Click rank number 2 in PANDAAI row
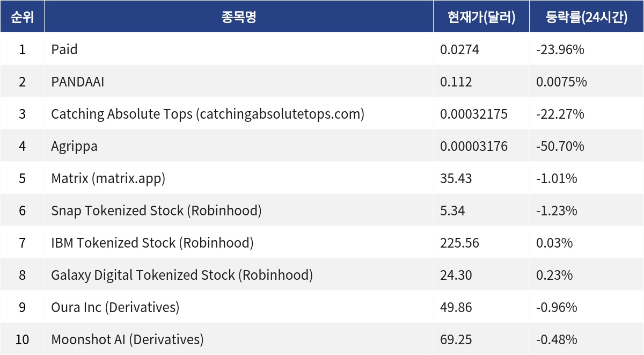The width and height of the screenshot is (644, 355). point(22,82)
